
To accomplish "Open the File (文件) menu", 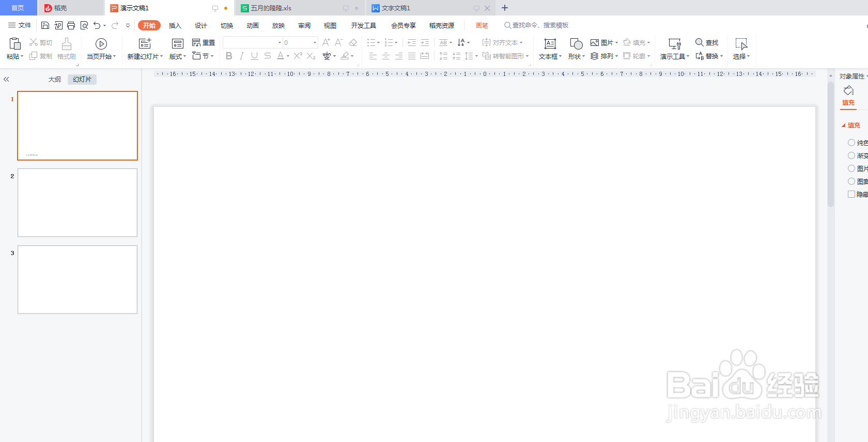I will 20,25.
